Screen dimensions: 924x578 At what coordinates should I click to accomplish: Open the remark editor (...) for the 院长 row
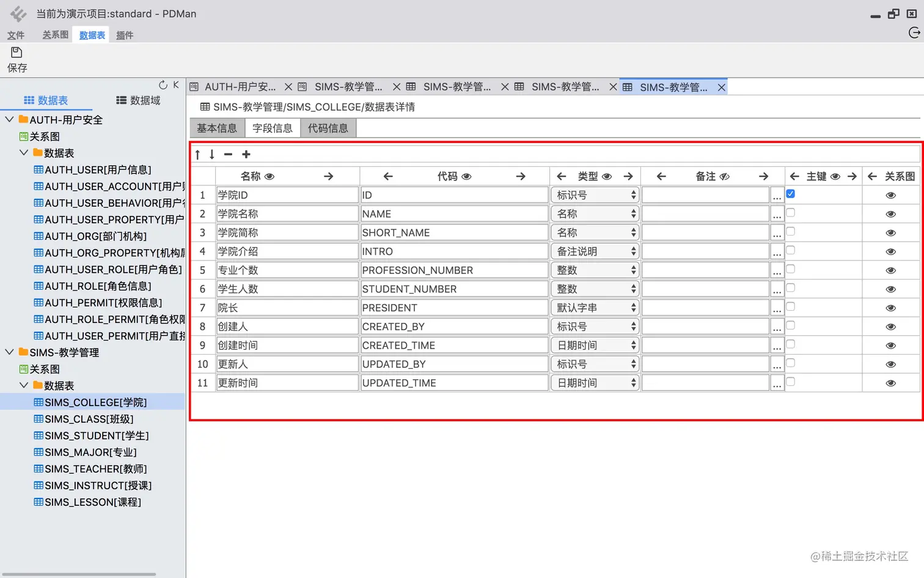pos(777,308)
